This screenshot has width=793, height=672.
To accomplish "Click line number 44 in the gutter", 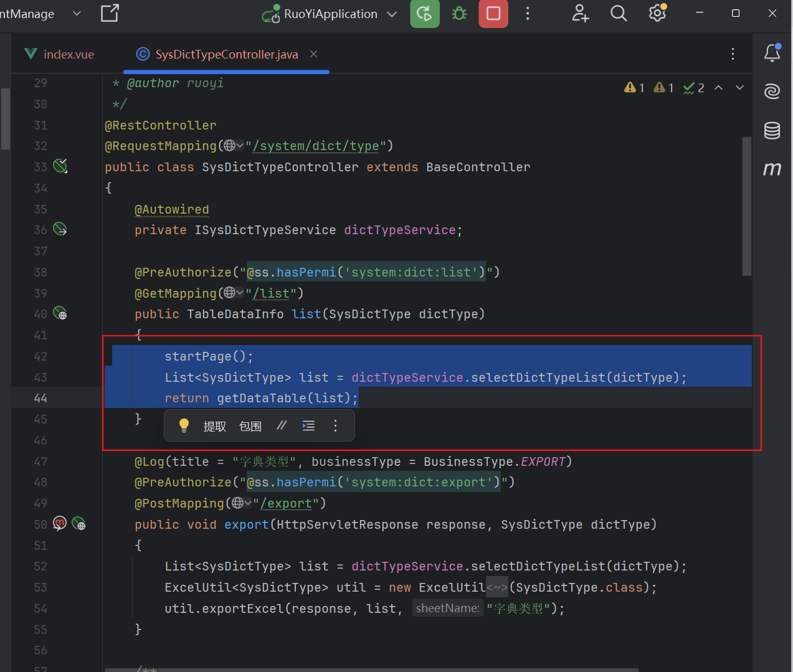I will [x=40, y=398].
